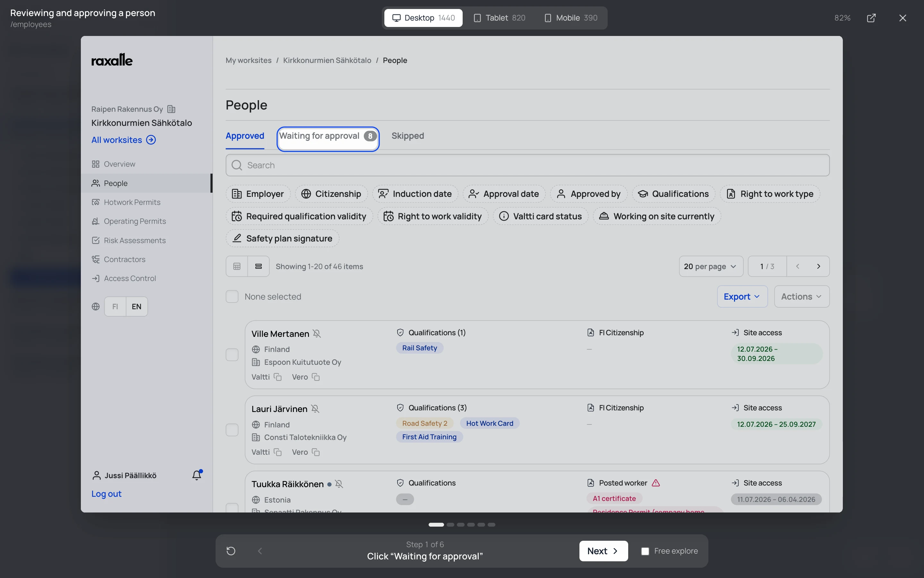Viewport: 924px width, 578px height.
Task: Switch to table grid view icon
Action: pyautogui.click(x=237, y=267)
